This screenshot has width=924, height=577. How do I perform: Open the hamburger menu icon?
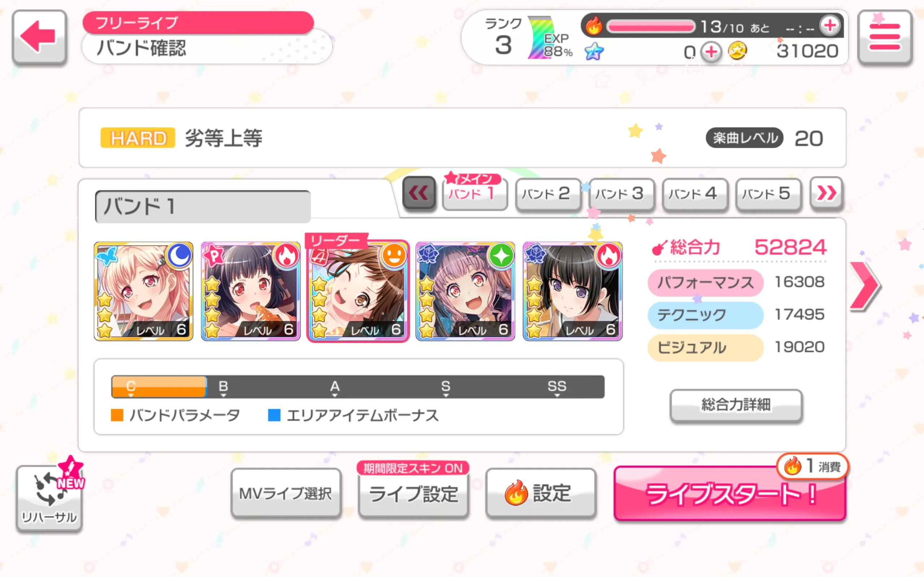point(885,37)
